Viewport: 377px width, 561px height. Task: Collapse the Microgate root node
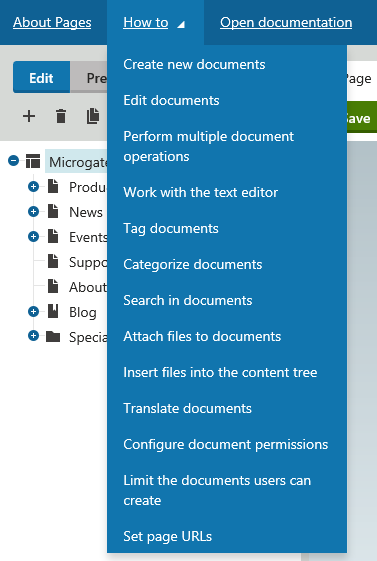(x=13, y=161)
